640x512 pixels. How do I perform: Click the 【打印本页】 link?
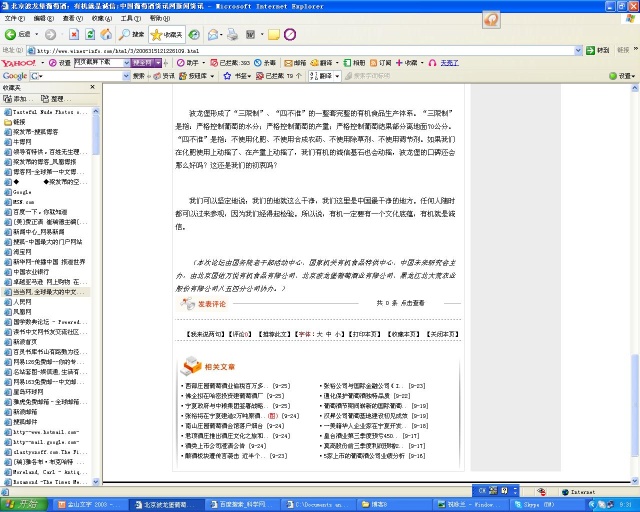point(358,333)
